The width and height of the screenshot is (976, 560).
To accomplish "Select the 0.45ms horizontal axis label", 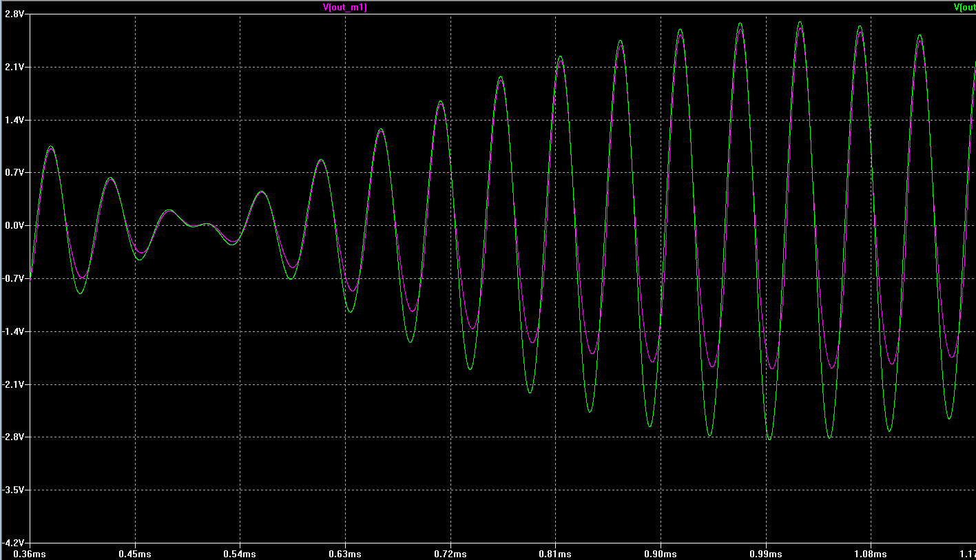I will pos(135,554).
